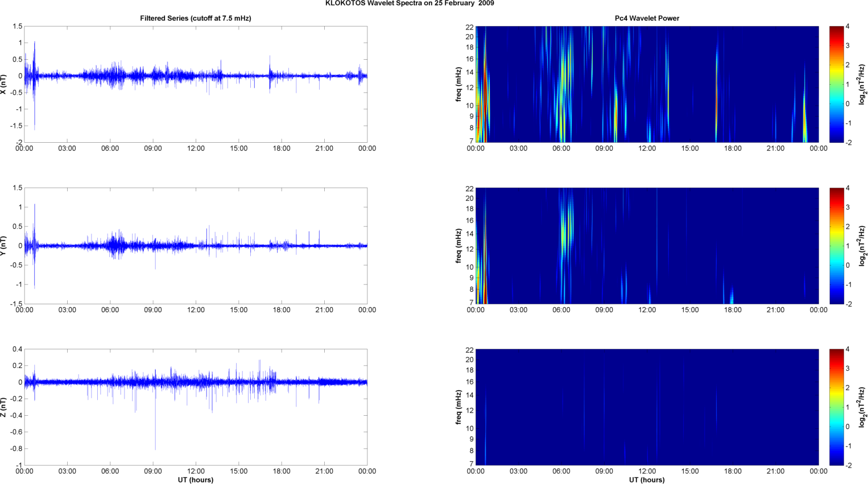Select the log2(nT²/Hz) label beside top colorbar
Viewport: 868px width, 484px height.
click(x=862, y=84)
